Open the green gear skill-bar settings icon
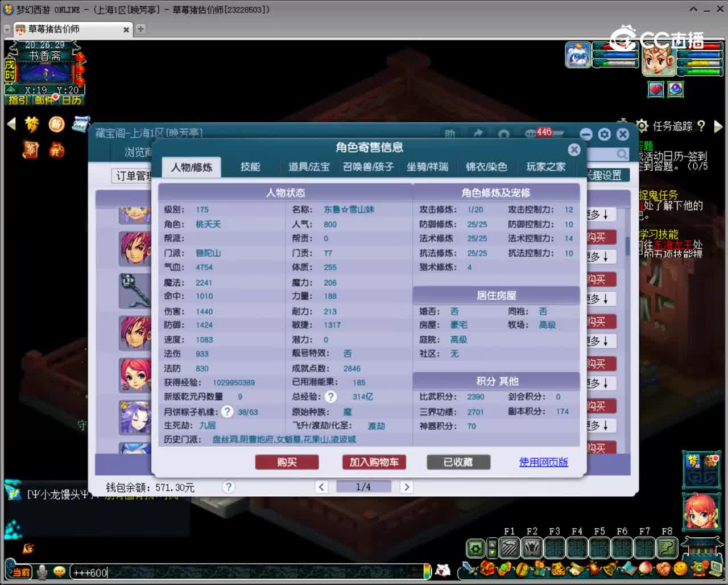 pyautogui.click(x=475, y=549)
